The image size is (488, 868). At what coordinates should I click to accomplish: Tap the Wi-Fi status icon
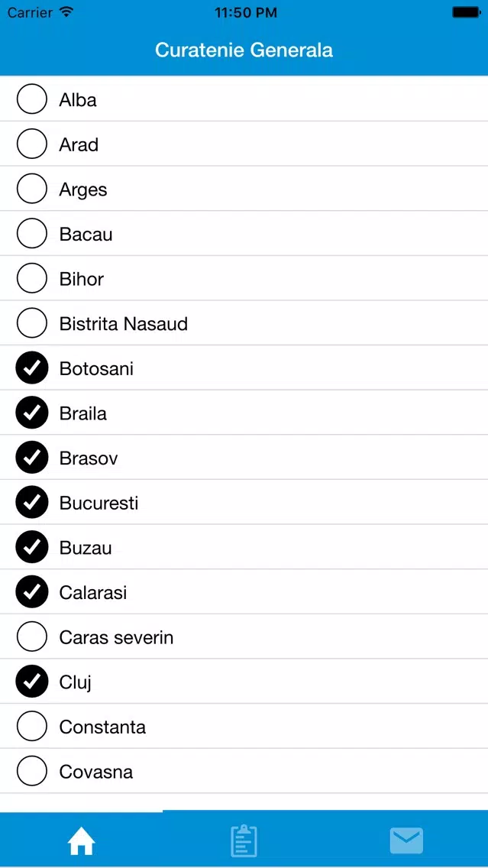(67, 12)
